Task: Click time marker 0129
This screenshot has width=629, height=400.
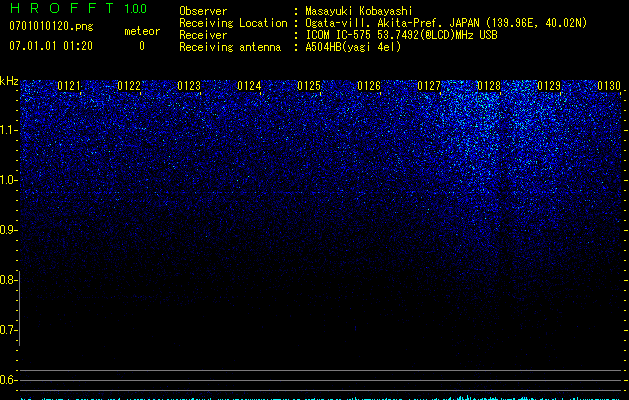Action: (549, 85)
